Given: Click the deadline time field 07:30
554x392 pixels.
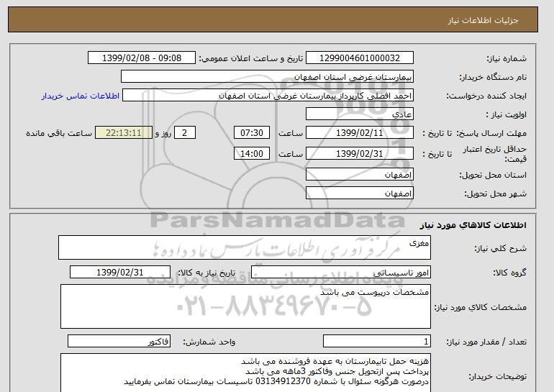Looking at the screenshot, I should pyautogui.click(x=252, y=133).
